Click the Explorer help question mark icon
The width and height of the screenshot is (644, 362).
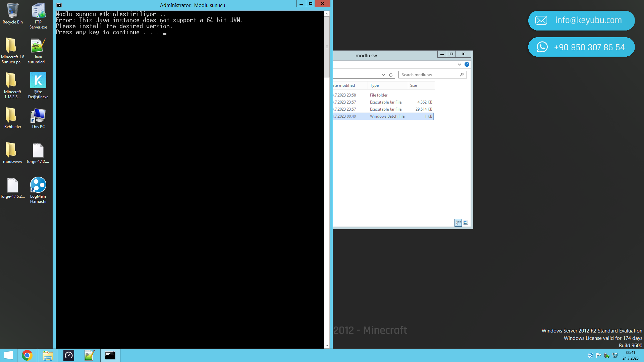click(467, 64)
